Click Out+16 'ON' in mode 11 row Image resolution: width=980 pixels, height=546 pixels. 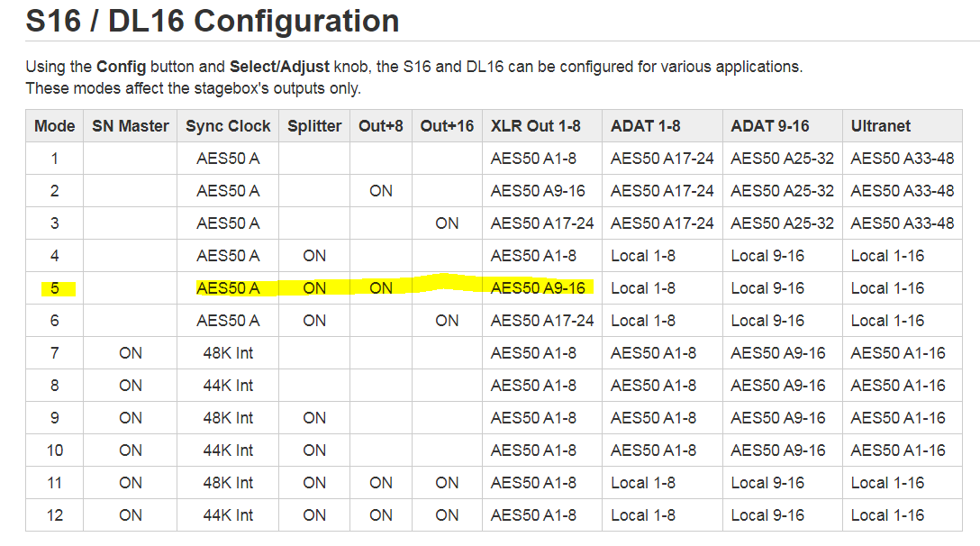click(x=447, y=483)
